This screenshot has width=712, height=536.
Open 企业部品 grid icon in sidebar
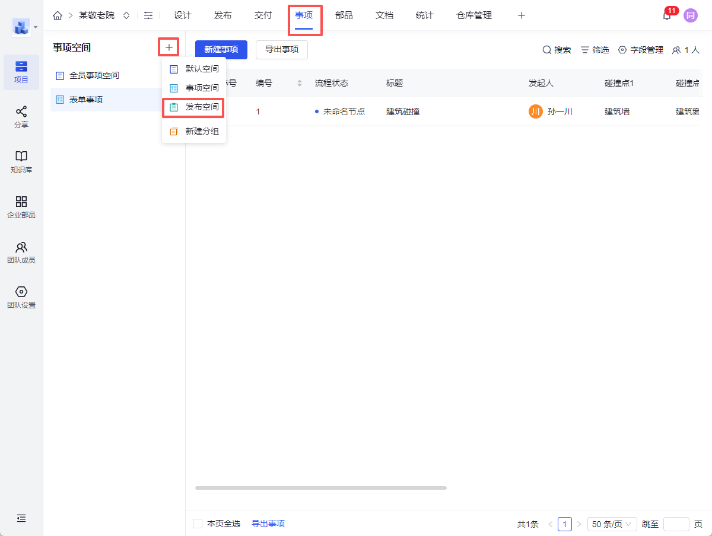click(21, 206)
